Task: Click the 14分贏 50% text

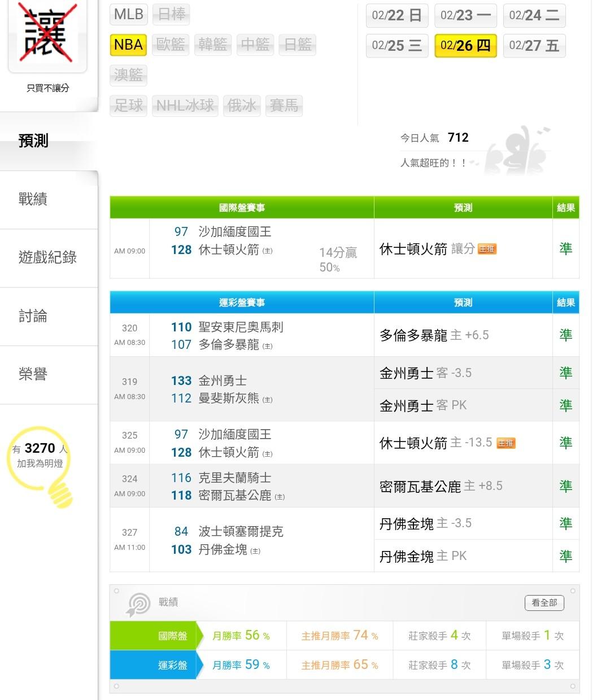Action: coord(338,260)
